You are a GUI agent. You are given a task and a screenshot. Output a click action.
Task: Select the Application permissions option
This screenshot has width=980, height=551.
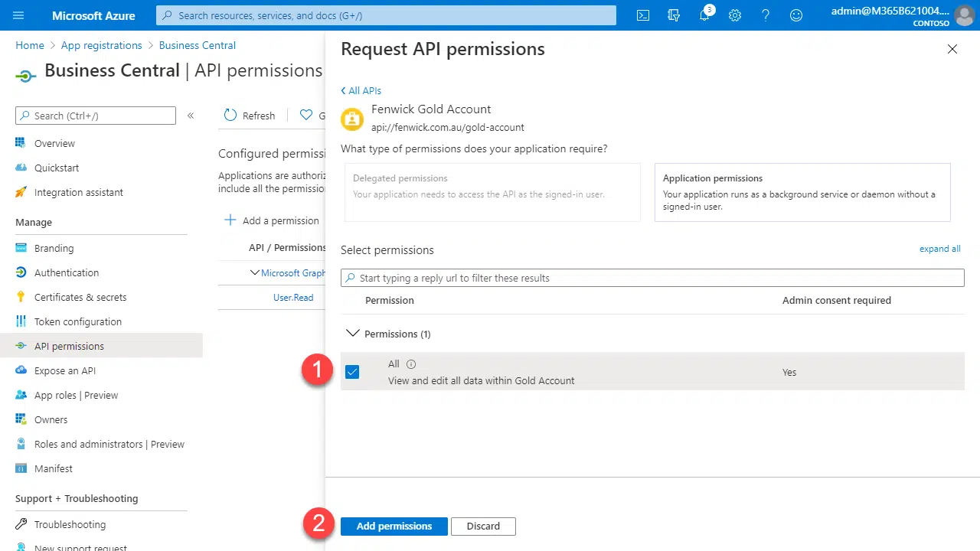pyautogui.click(x=802, y=192)
